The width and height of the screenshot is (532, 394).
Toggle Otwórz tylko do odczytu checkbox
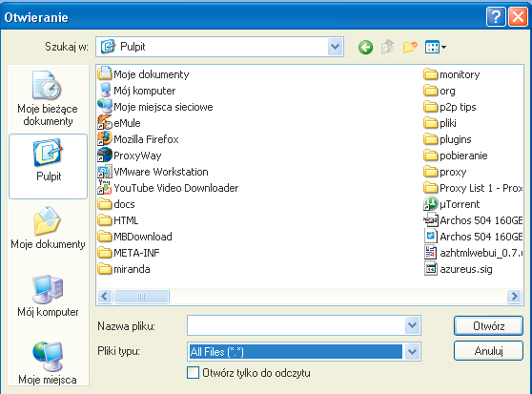click(x=193, y=373)
